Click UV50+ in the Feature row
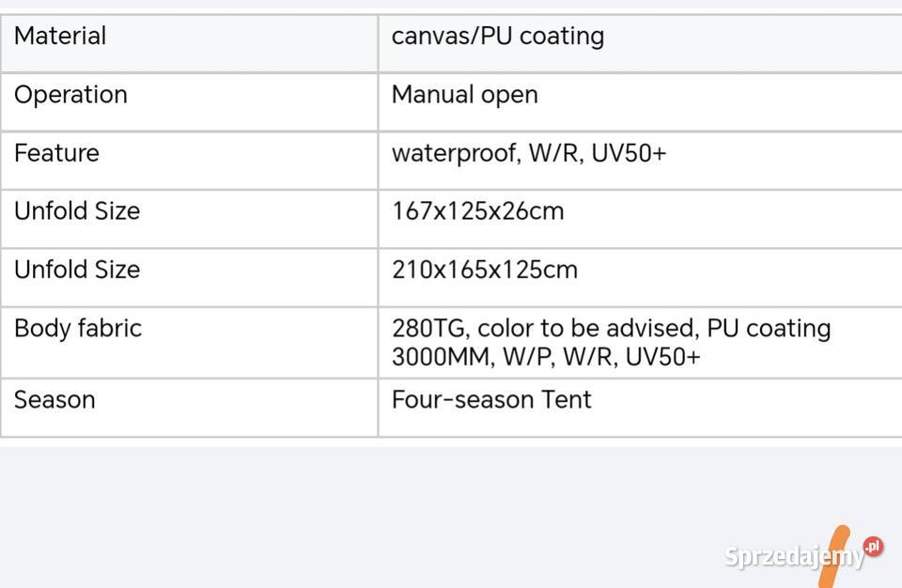This screenshot has width=902, height=588. point(630,153)
